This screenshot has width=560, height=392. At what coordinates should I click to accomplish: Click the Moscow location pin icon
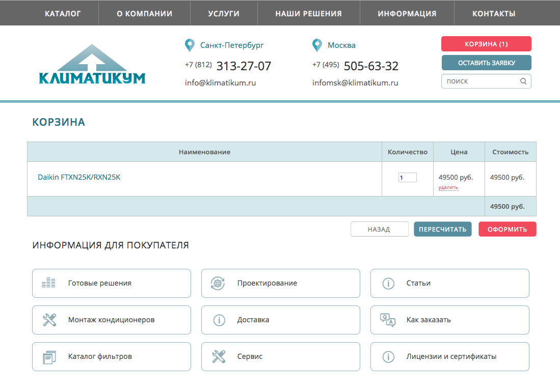(317, 45)
